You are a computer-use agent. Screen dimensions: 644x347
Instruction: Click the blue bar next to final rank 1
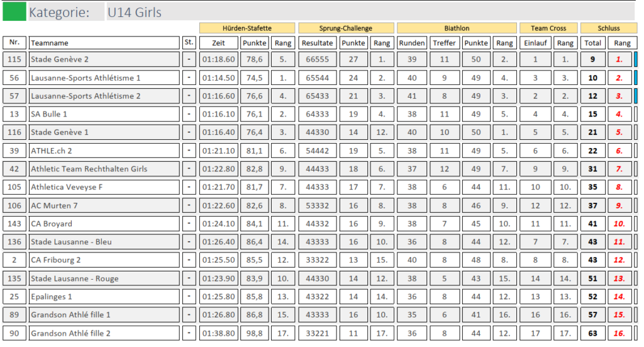tap(636, 59)
